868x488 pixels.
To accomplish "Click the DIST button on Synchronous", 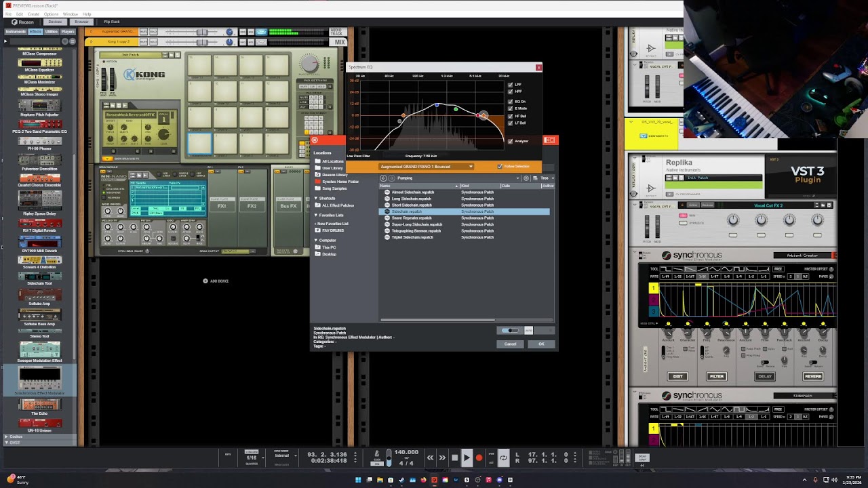I will click(677, 376).
